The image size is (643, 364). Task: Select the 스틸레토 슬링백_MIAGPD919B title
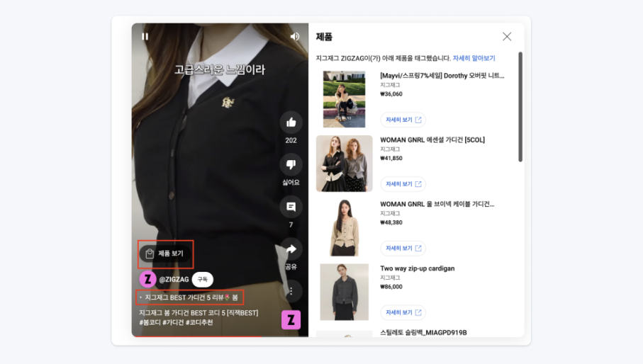coord(423,332)
